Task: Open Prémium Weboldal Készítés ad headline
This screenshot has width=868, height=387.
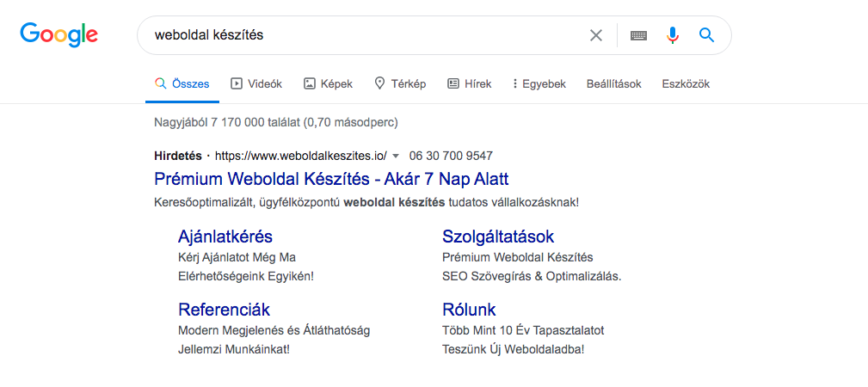Action: [x=331, y=179]
